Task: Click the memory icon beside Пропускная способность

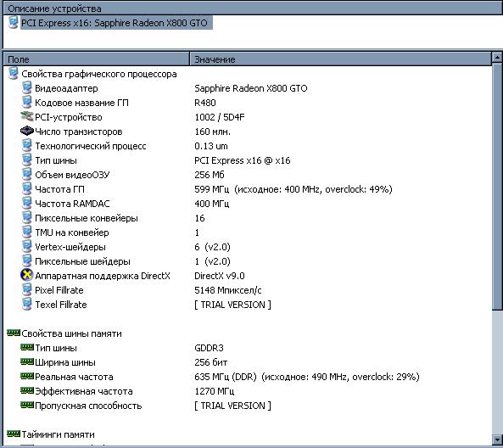Action: [x=27, y=405]
